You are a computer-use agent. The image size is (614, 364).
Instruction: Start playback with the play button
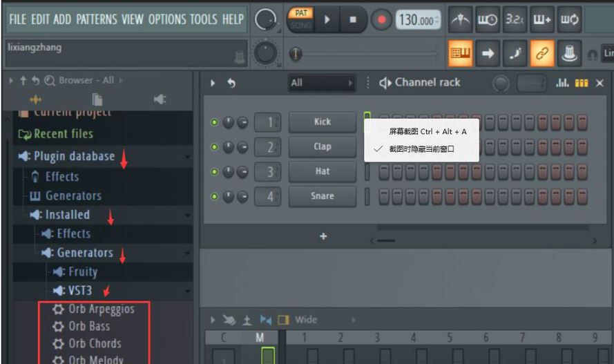pos(327,19)
